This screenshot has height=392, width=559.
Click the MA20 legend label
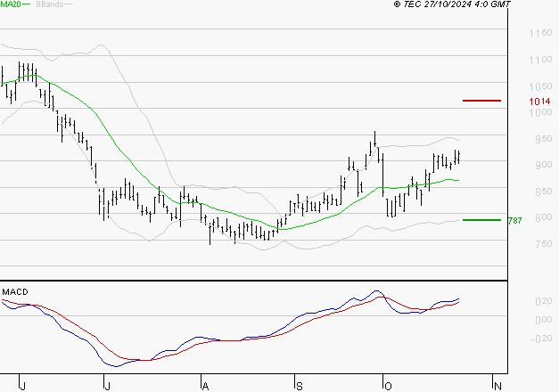11,4
